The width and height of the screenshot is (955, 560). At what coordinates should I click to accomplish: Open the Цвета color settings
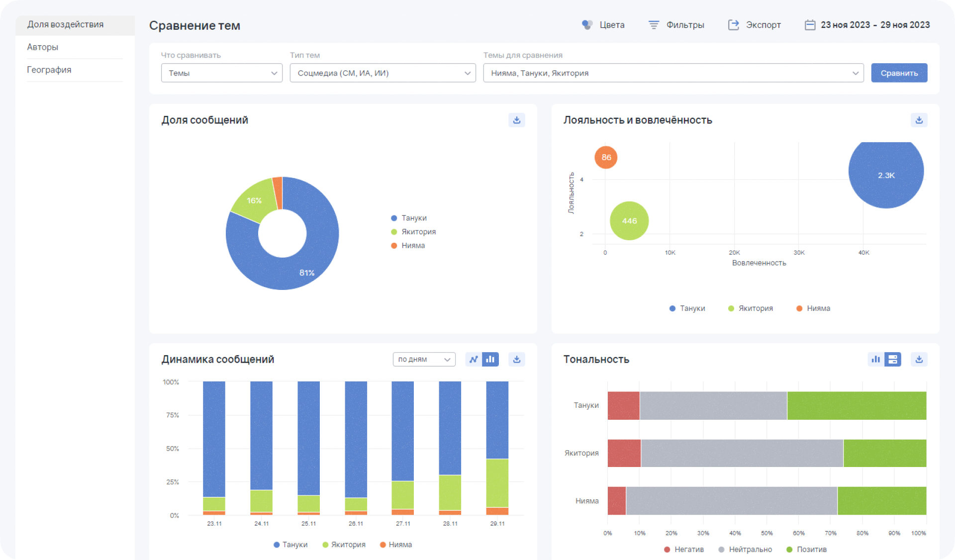coord(603,25)
